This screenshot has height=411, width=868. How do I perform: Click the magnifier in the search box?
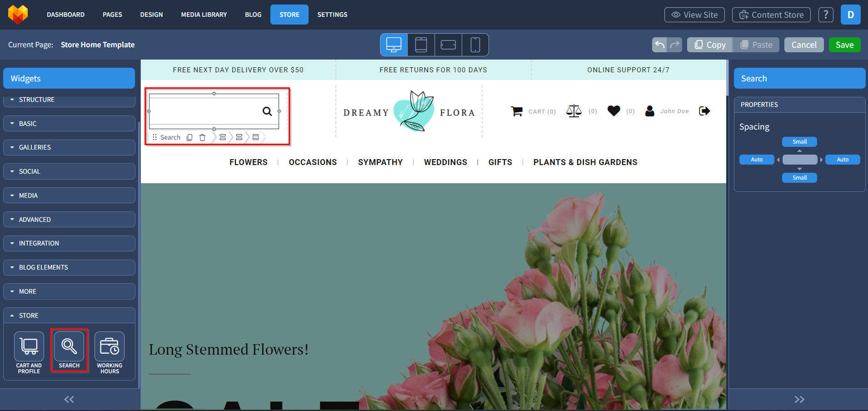coord(267,111)
